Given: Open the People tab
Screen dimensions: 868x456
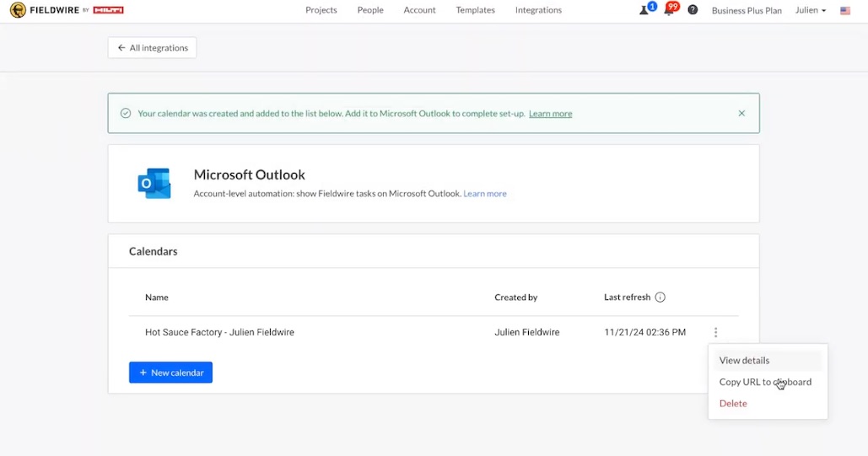Looking at the screenshot, I should tap(370, 10).
